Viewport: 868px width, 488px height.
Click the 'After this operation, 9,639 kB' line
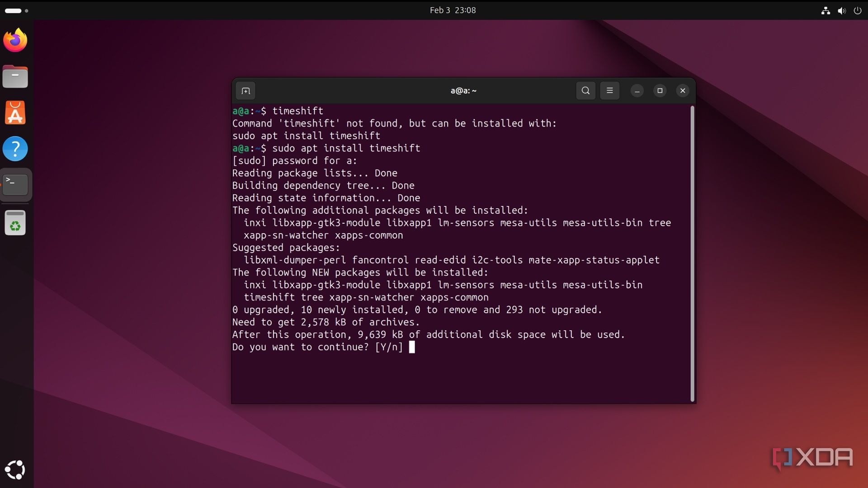(429, 334)
